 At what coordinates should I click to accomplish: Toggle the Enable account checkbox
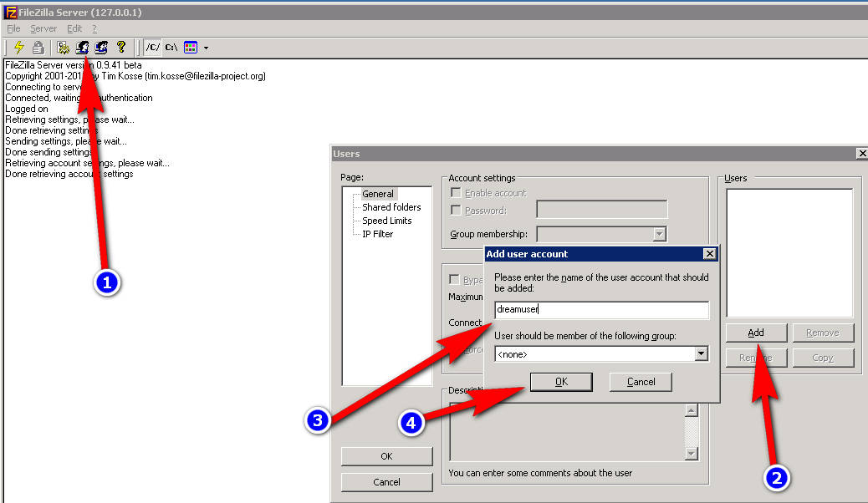coord(456,192)
